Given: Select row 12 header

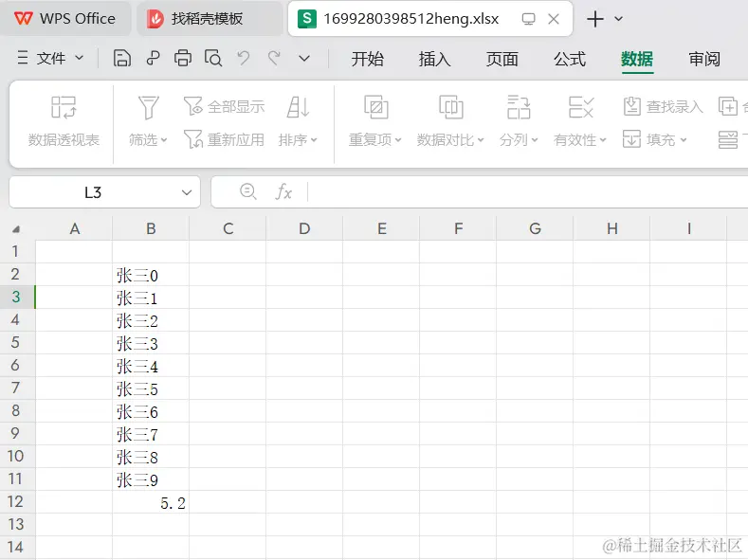Looking at the screenshot, I should tap(16, 501).
